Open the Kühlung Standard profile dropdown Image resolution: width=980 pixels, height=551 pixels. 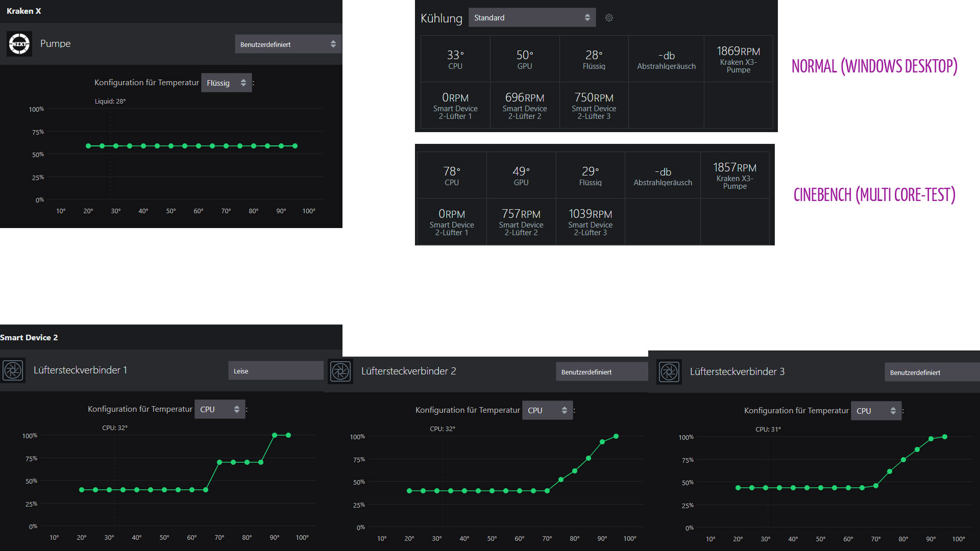[x=532, y=18]
